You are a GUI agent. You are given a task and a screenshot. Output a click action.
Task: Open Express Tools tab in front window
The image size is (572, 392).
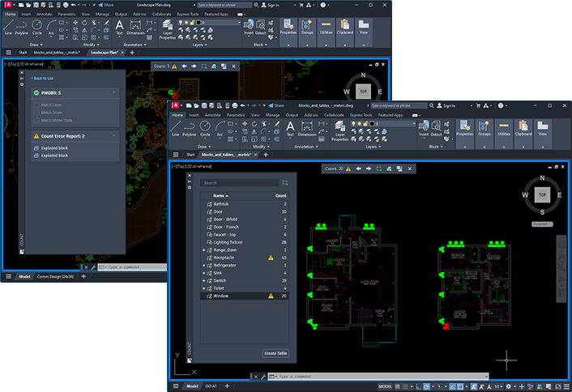click(x=361, y=115)
